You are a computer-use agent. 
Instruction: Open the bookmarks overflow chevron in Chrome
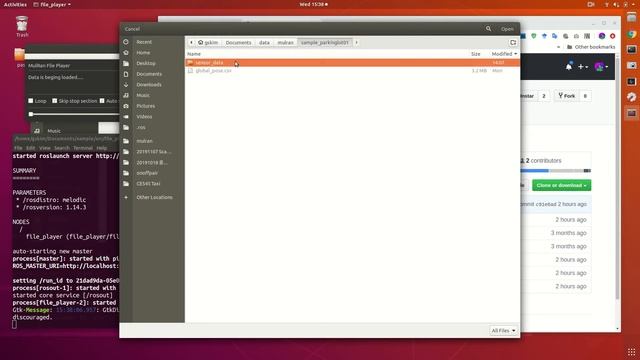coord(558,47)
